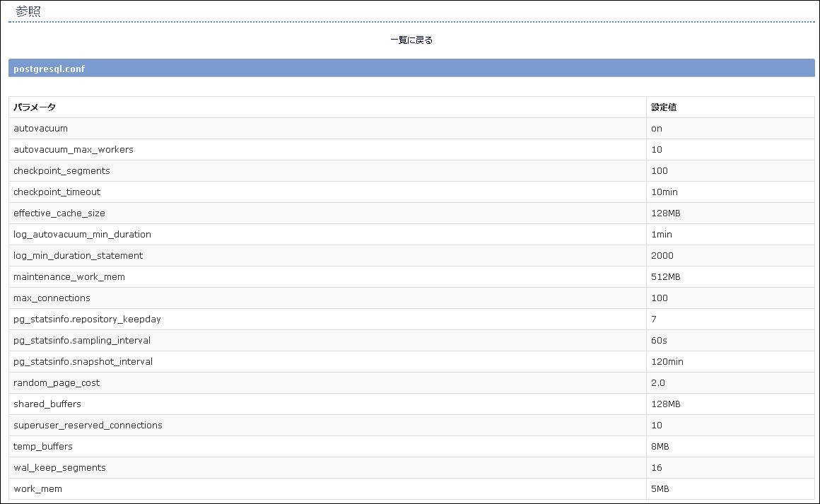The height and width of the screenshot is (504, 820).
Task: Select pg_statsinfo.snapshot_interval parameter
Action: (x=83, y=362)
